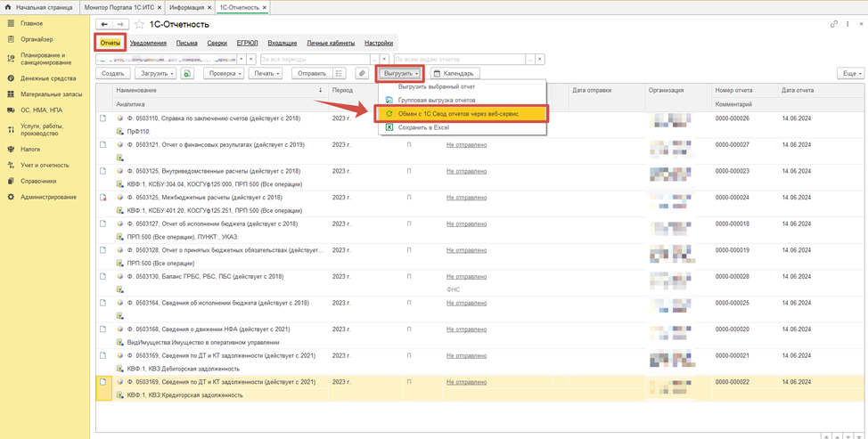Clear the organization filter field
Viewport: 868px width, 439px height.
[250, 59]
